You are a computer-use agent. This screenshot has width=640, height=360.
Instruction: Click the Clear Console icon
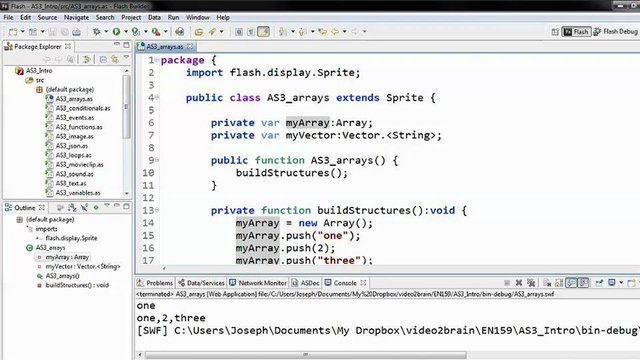(x=547, y=282)
